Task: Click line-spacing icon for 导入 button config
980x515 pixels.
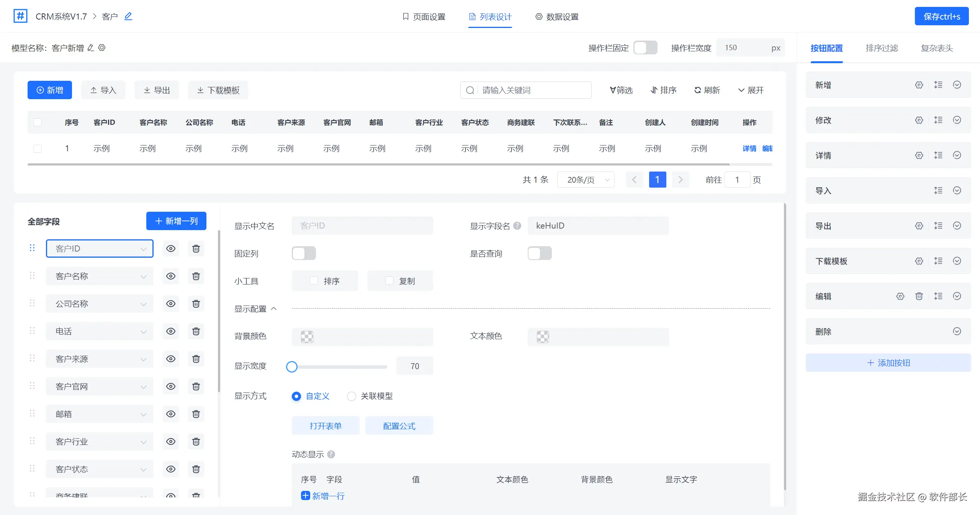Action: [x=938, y=190]
